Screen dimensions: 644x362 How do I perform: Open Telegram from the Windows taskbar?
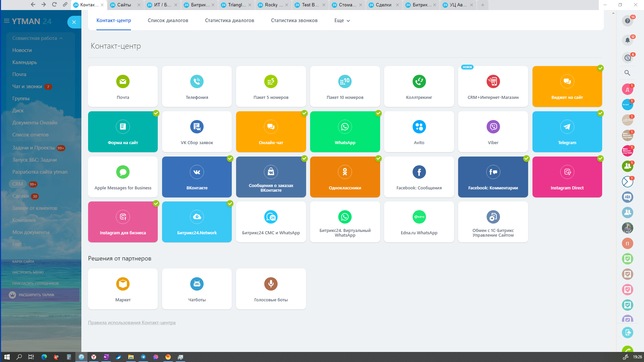pyautogui.click(x=143, y=357)
